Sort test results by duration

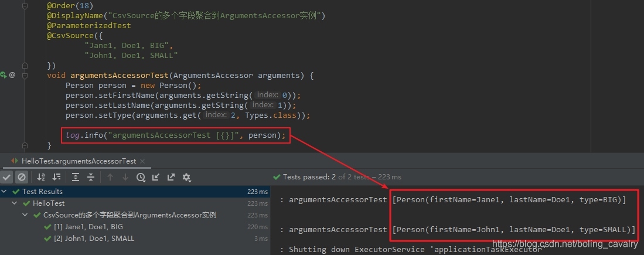pos(57,178)
